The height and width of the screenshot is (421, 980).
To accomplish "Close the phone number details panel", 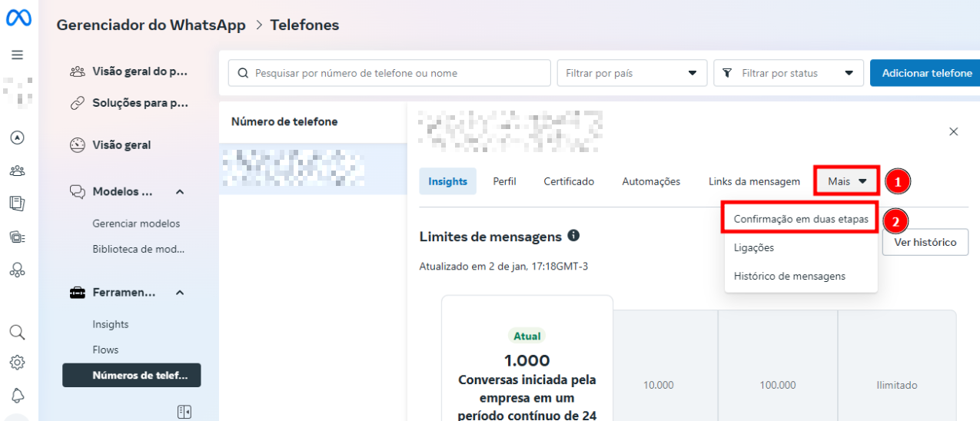I will (953, 131).
